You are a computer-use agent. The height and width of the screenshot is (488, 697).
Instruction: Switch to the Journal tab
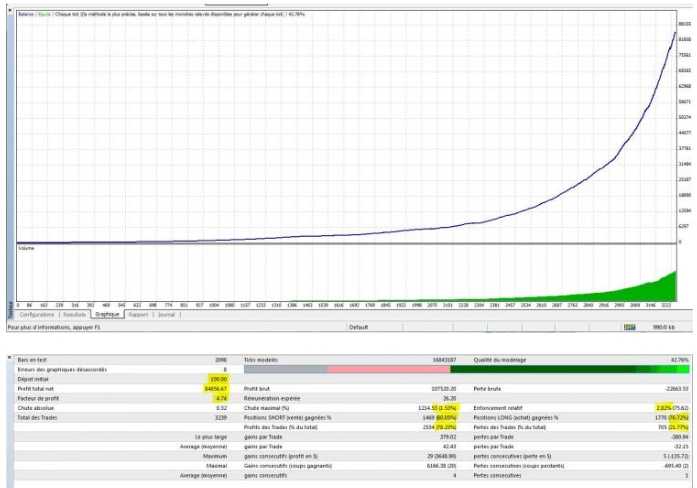167,314
